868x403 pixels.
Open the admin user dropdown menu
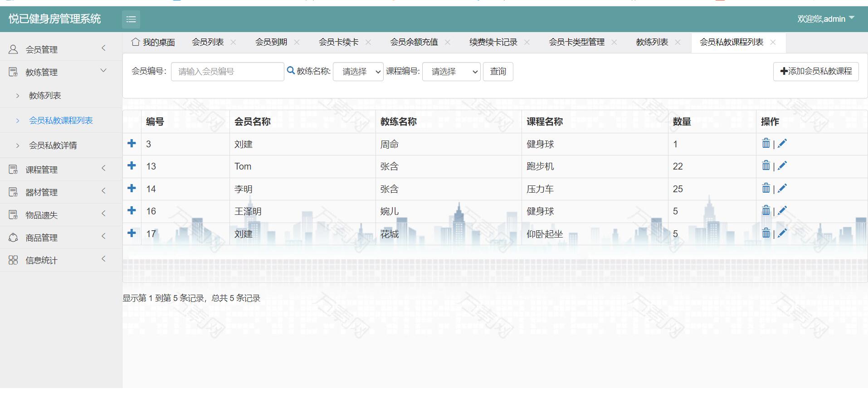coord(826,19)
